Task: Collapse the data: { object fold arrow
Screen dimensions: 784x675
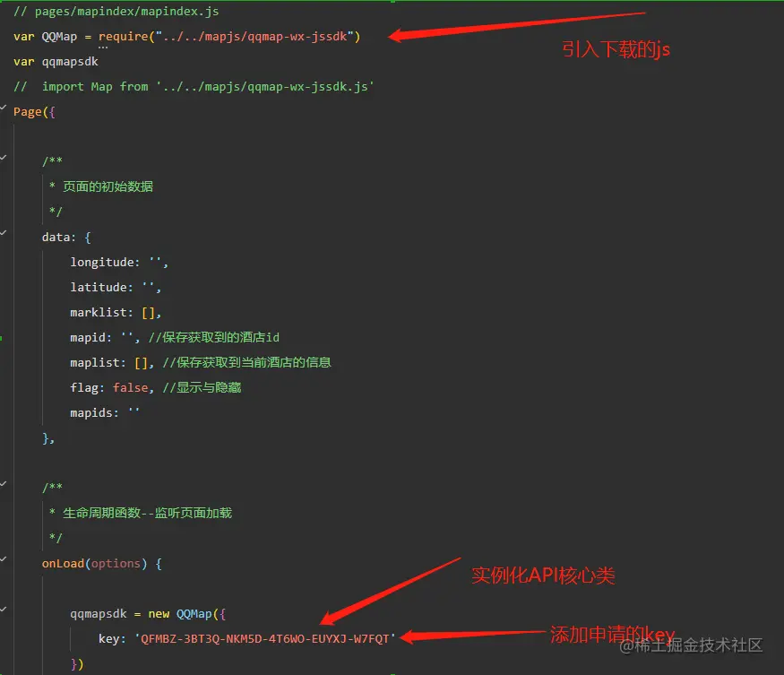Action: click(3, 233)
